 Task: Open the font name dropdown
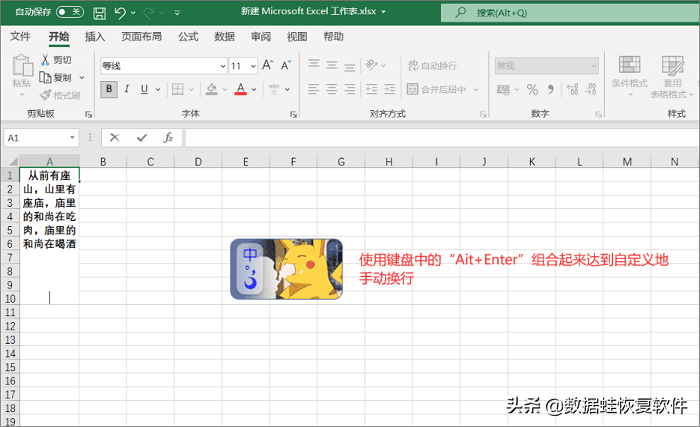pos(223,66)
